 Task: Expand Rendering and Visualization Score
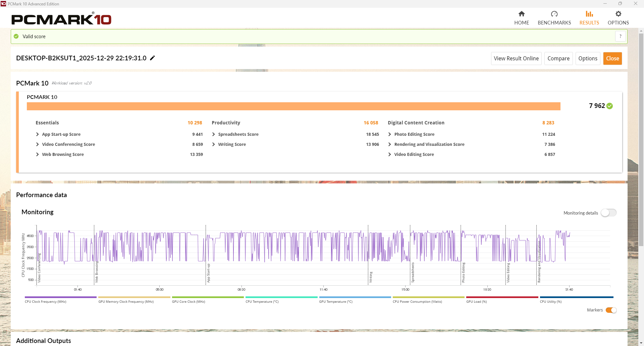[x=390, y=145]
